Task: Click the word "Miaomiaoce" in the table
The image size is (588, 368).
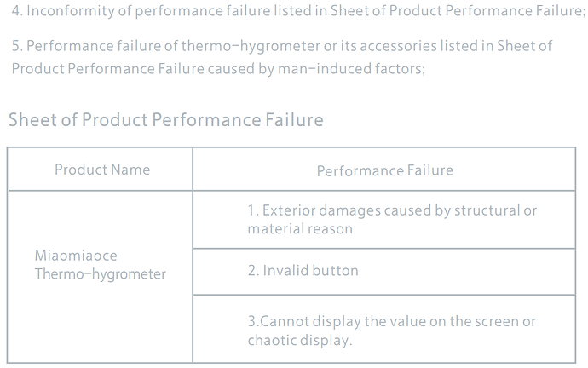Action: (x=76, y=256)
